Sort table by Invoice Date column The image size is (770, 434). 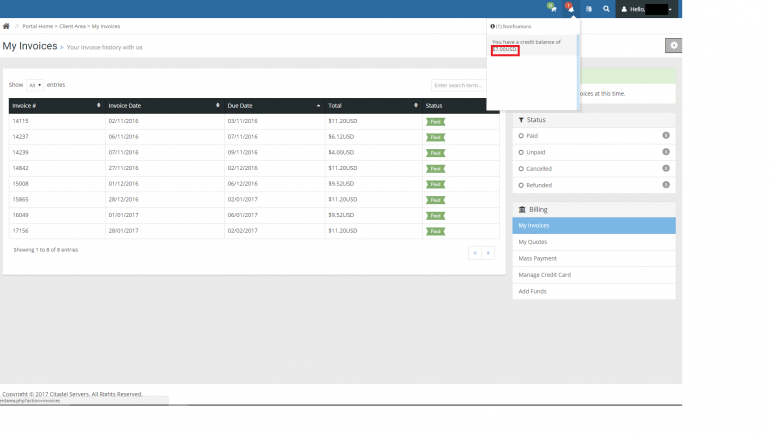click(x=163, y=105)
